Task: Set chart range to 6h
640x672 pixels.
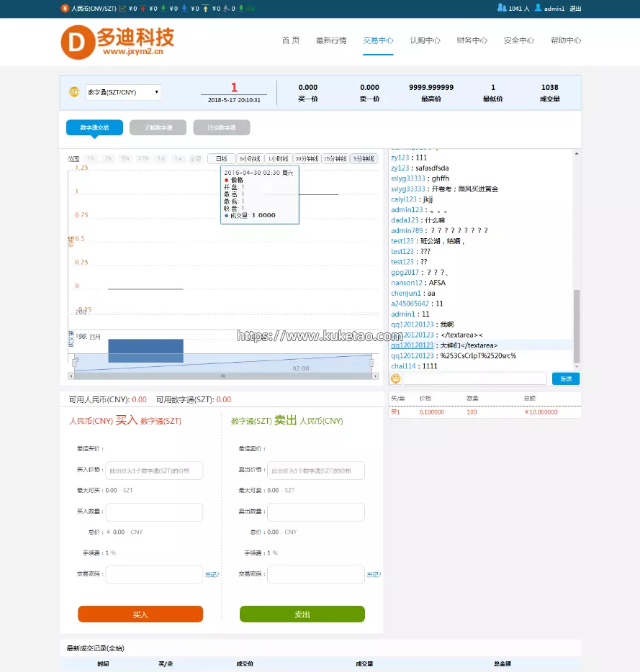Action: [x=126, y=158]
